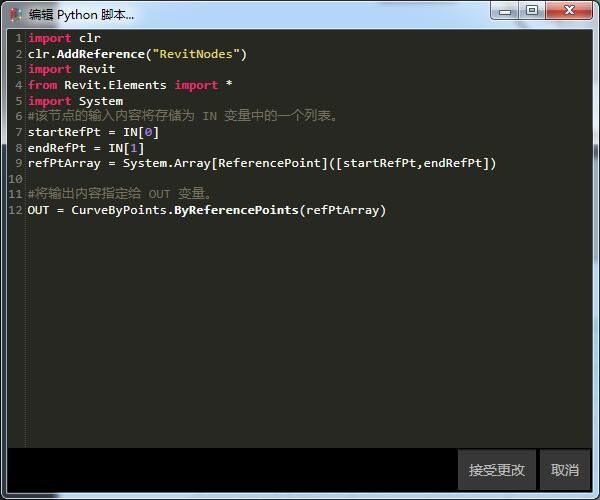Viewport: 600px width, 500px height.
Task: Click 'System.Array[ReferencePoint]' on line 9
Action: 225,163
